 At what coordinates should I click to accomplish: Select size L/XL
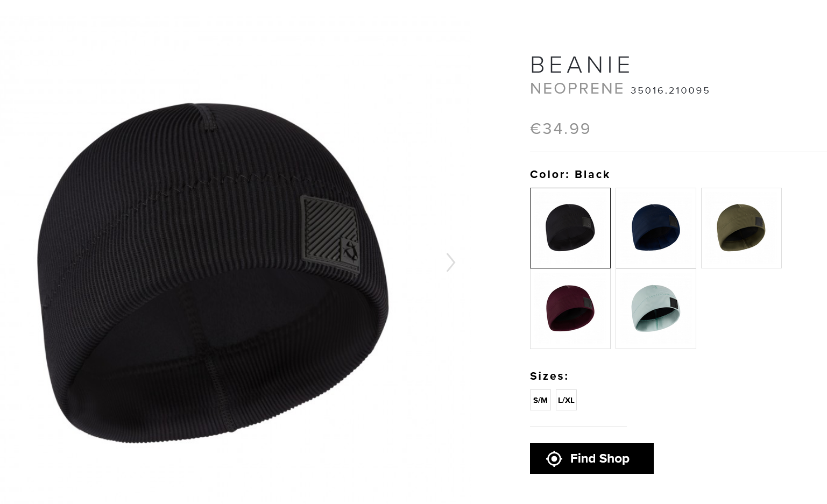tap(566, 400)
